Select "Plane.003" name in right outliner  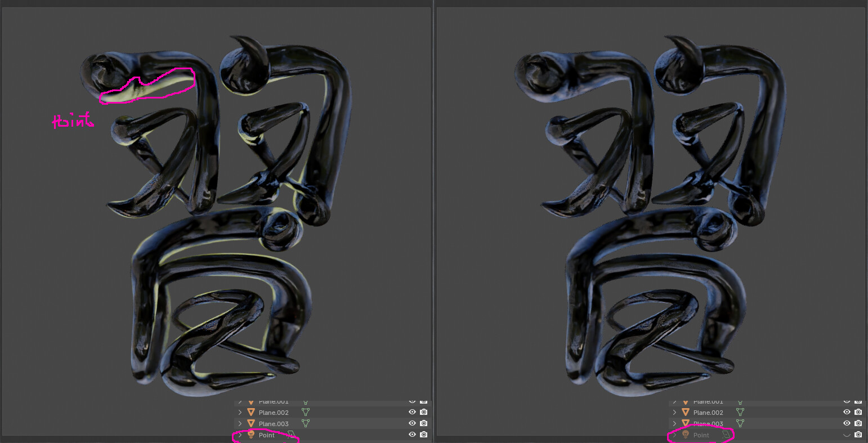tap(708, 424)
